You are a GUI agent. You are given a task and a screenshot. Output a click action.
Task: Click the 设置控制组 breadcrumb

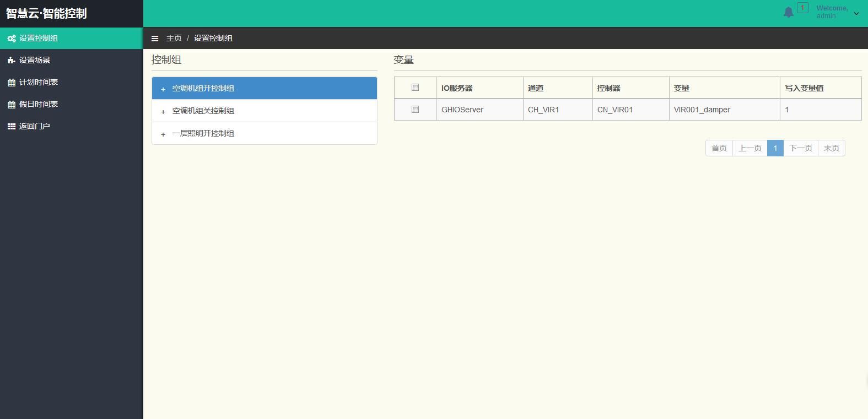click(213, 38)
